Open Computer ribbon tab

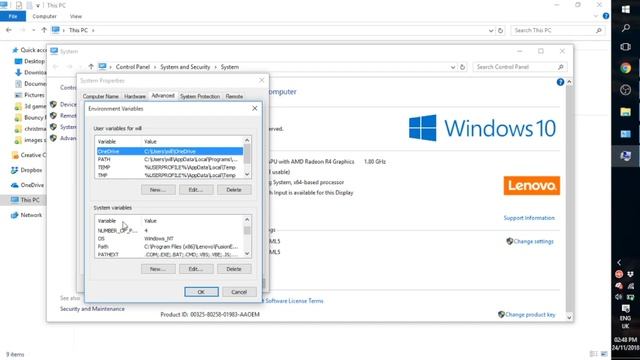[x=44, y=16]
